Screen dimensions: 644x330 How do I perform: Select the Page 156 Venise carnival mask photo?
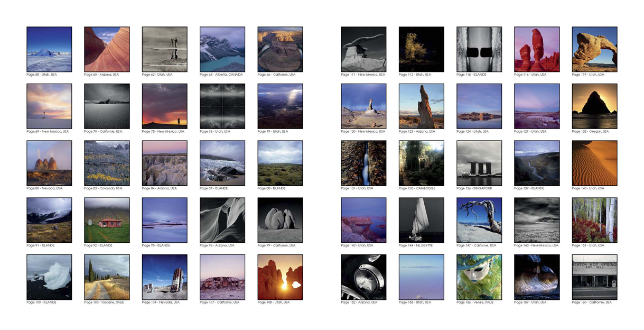pos(479,277)
